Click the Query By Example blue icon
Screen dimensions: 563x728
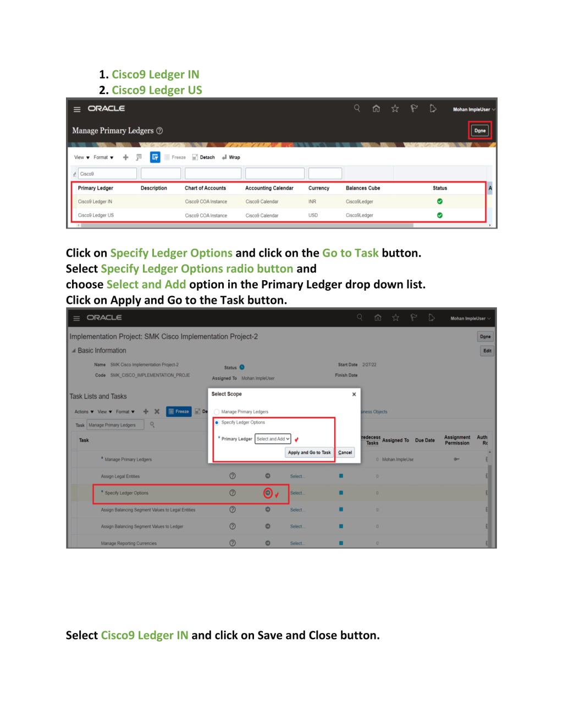point(155,157)
